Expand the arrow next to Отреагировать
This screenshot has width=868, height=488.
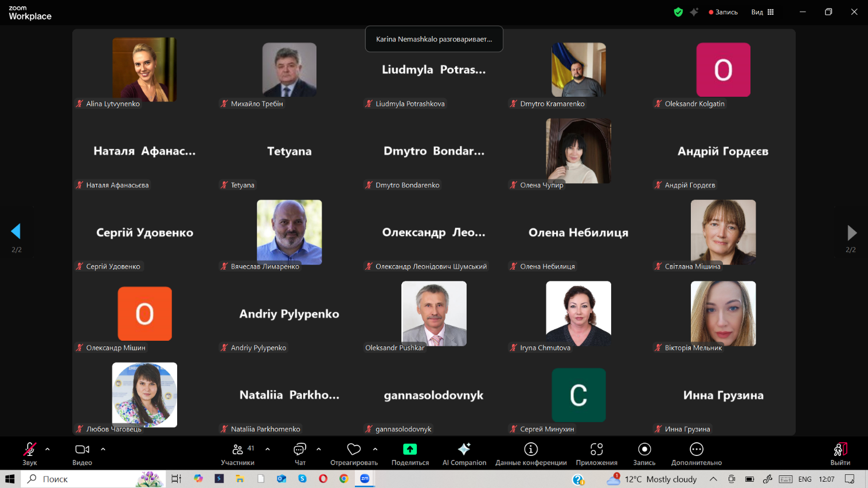pos(376,449)
